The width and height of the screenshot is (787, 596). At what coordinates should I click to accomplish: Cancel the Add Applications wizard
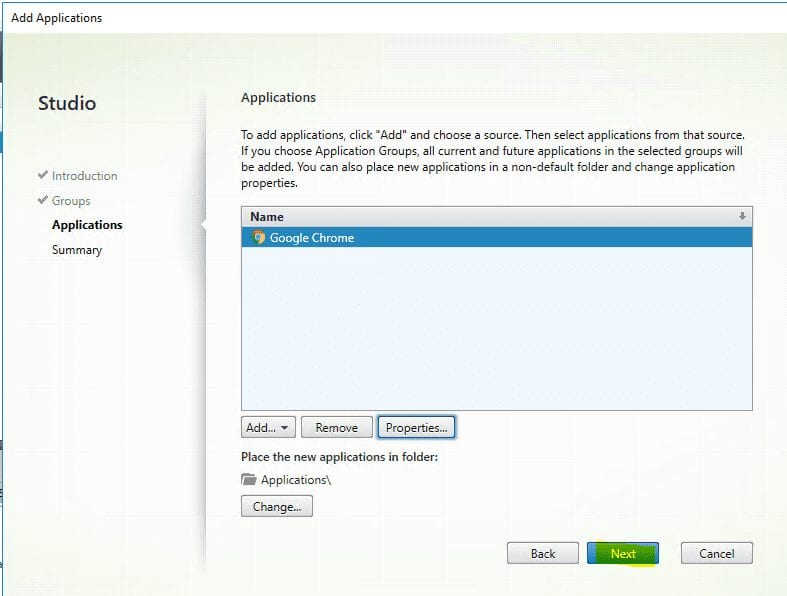tap(717, 553)
